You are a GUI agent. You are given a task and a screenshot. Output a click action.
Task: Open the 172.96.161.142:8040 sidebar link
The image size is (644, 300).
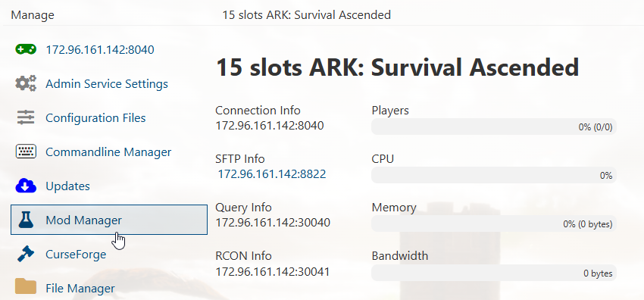[100, 50]
